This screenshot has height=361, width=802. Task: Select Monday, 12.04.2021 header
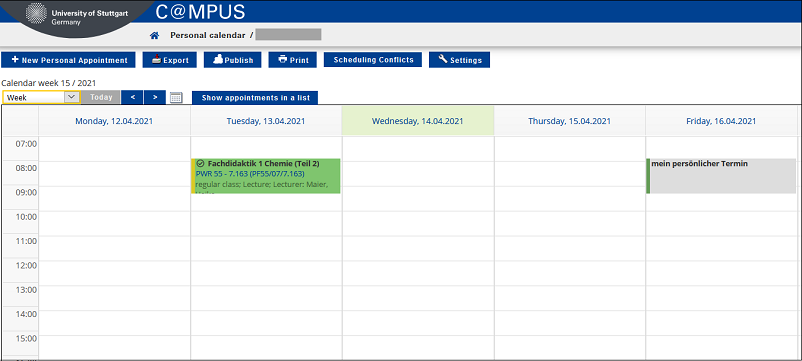(x=114, y=121)
